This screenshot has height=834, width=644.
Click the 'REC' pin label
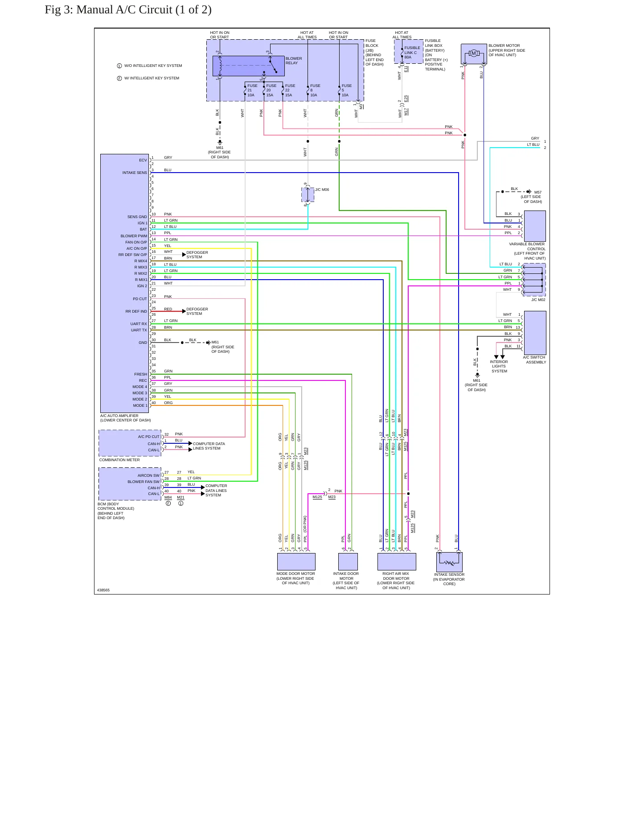(143, 381)
